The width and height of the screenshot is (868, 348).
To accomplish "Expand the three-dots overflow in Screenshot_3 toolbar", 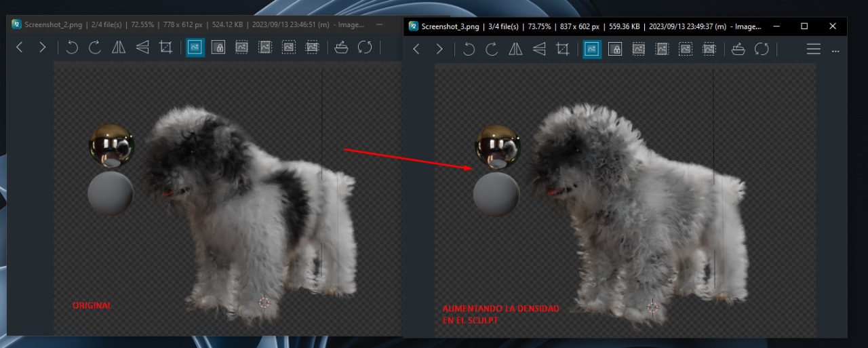I will [x=835, y=50].
